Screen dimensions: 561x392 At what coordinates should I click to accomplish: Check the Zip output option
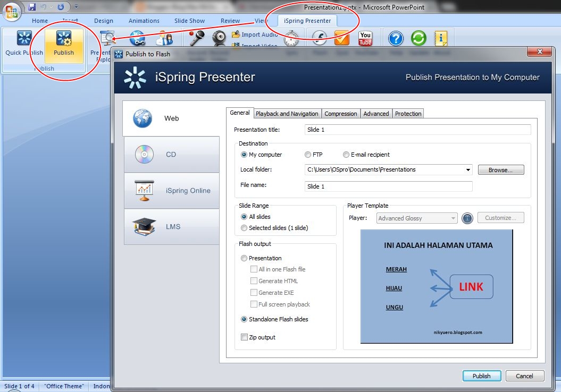[x=244, y=337]
